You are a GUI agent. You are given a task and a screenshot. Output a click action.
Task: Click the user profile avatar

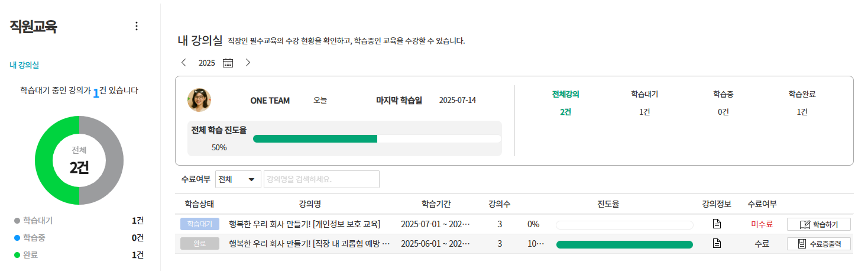click(x=199, y=100)
